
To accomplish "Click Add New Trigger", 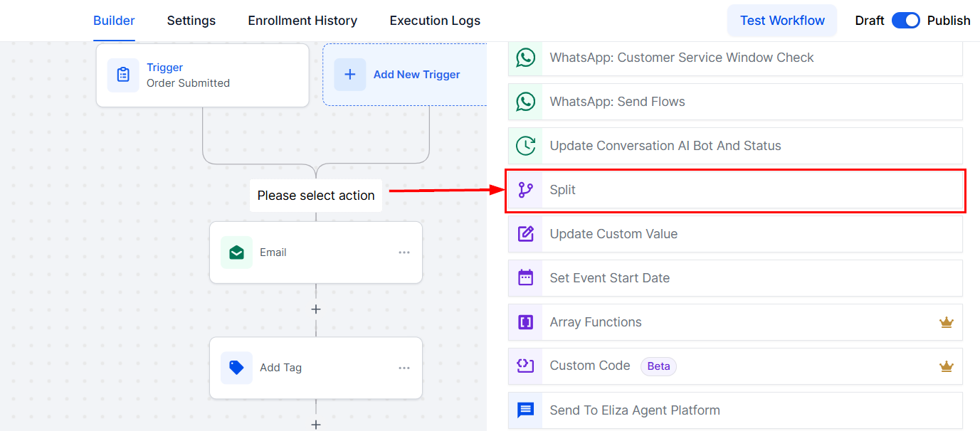I will pyautogui.click(x=405, y=75).
